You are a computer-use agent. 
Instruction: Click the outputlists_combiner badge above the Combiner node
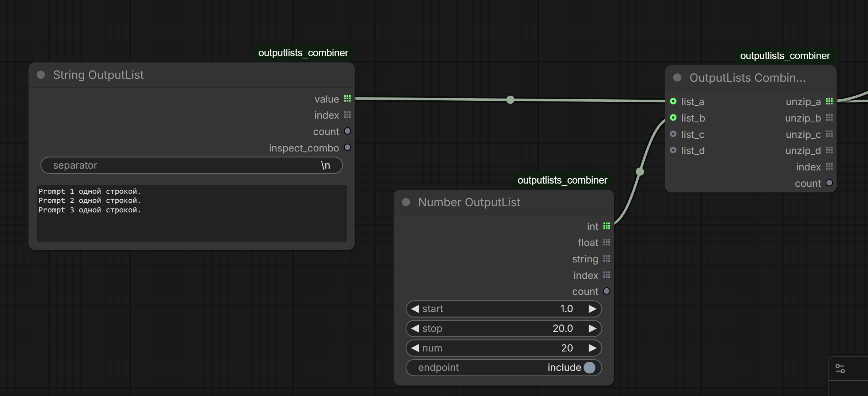click(785, 56)
